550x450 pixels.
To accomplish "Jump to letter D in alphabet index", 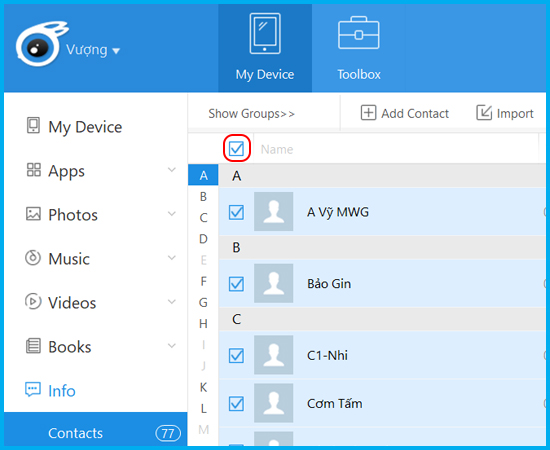I will [x=203, y=239].
